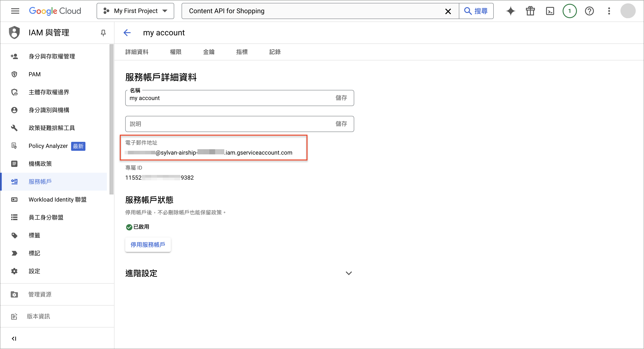Click the sidebar vertical scrollbar
Viewport: 644px width, 349px height.
pos(111,119)
